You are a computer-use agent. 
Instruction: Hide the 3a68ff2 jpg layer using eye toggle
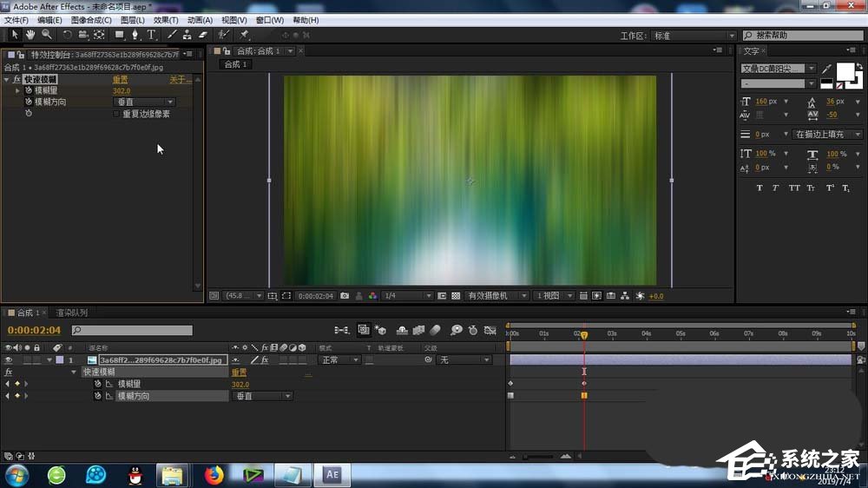click(x=9, y=359)
